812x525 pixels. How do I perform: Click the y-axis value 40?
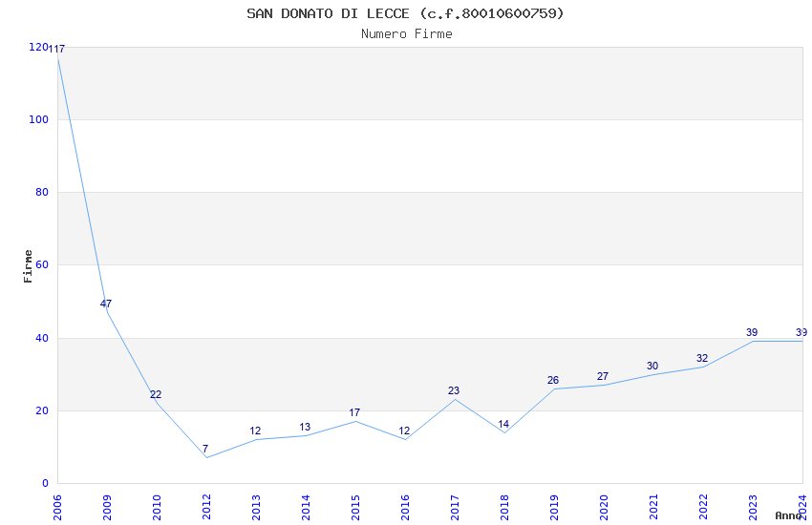click(x=42, y=338)
